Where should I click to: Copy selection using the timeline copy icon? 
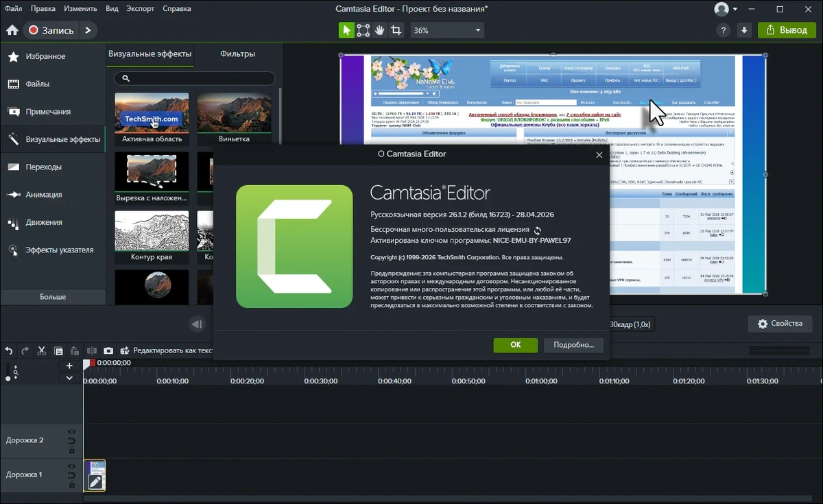(58, 350)
